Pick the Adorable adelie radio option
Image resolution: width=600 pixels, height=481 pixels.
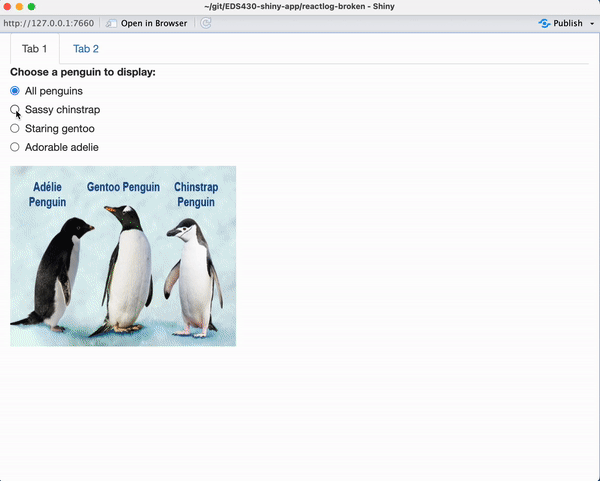(15, 147)
